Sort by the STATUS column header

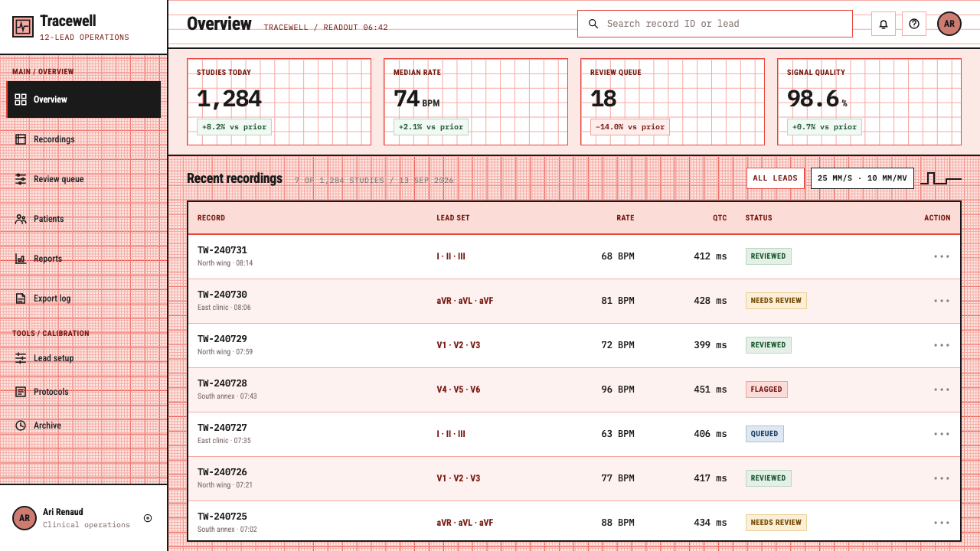tap(759, 218)
